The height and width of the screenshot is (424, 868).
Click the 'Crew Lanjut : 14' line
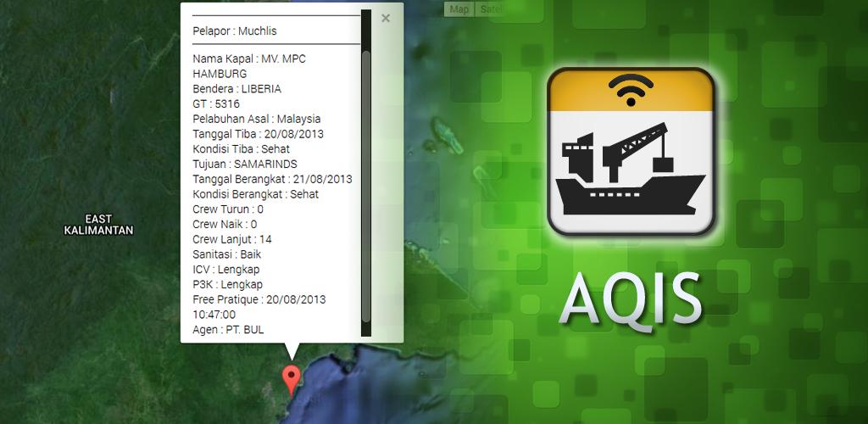click(x=232, y=239)
